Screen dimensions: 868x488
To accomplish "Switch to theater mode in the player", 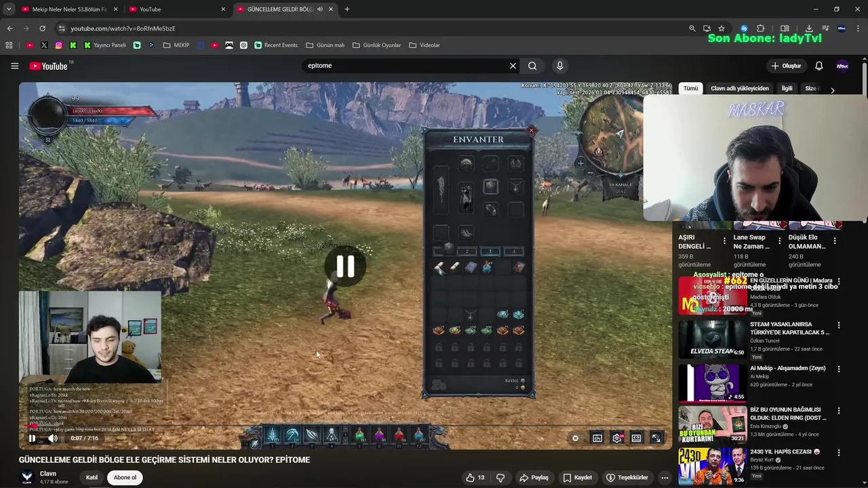I will pyautogui.click(x=637, y=439).
